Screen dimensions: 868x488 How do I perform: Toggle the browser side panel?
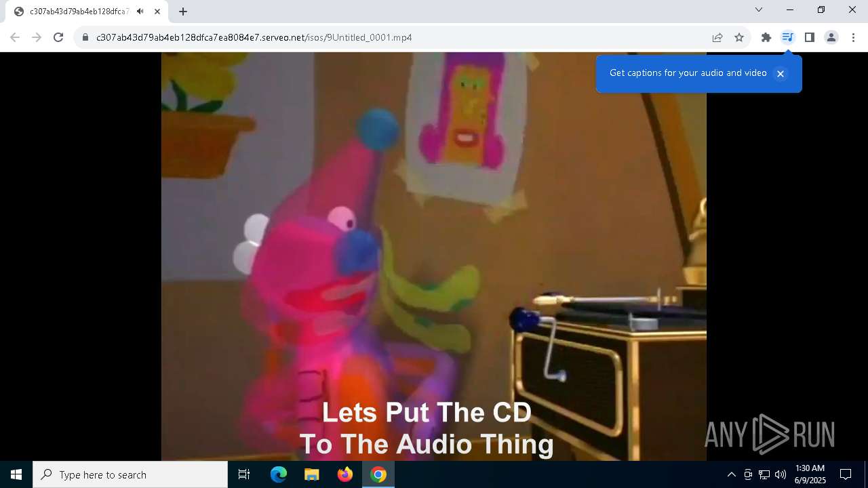809,37
